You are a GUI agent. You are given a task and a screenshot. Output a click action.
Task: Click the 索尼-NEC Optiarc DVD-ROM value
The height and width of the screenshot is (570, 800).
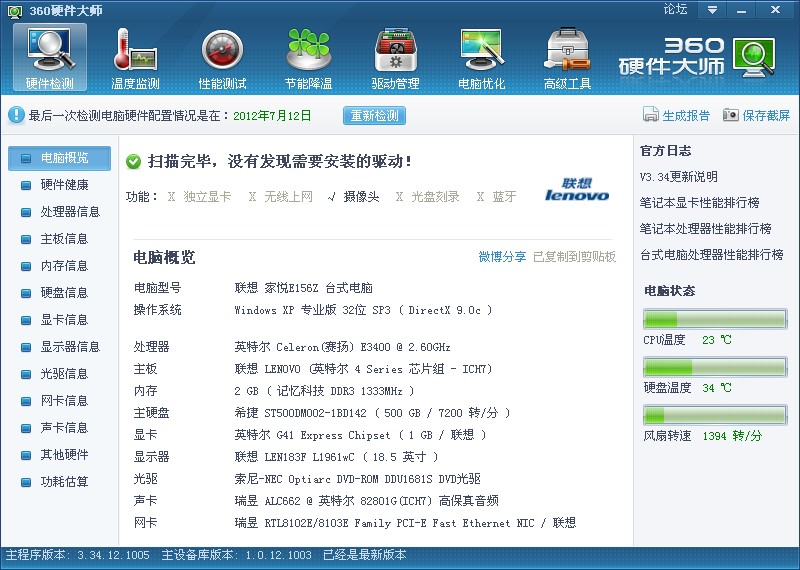pyautogui.click(x=358, y=479)
